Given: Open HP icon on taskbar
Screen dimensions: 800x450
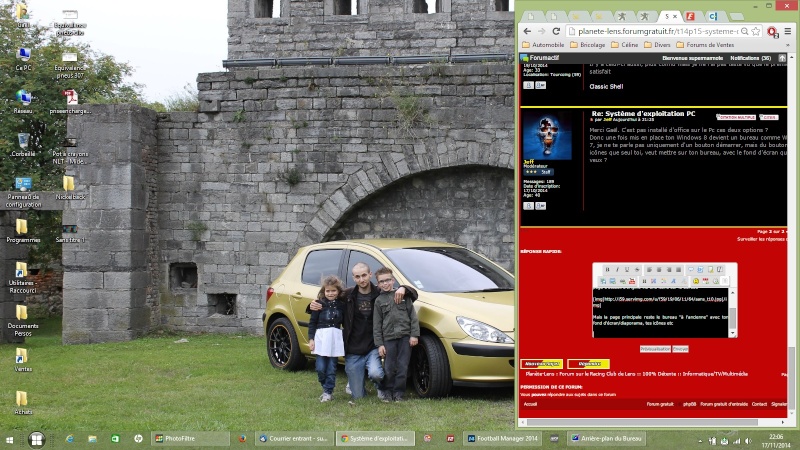Looking at the screenshot, I should pos(138,439).
